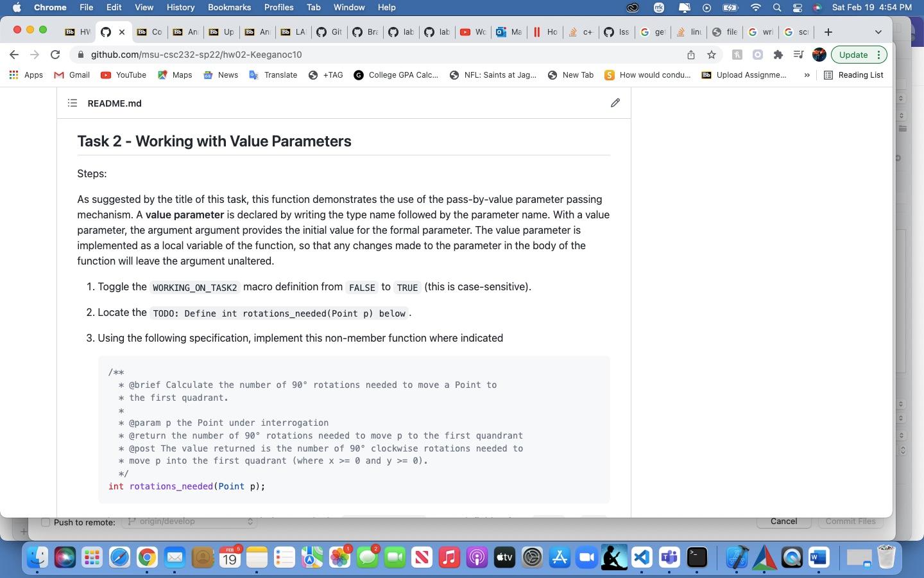Open the Chrome extensions puzzle icon
Image resolution: width=924 pixels, height=578 pixels.
pos(778,55)
